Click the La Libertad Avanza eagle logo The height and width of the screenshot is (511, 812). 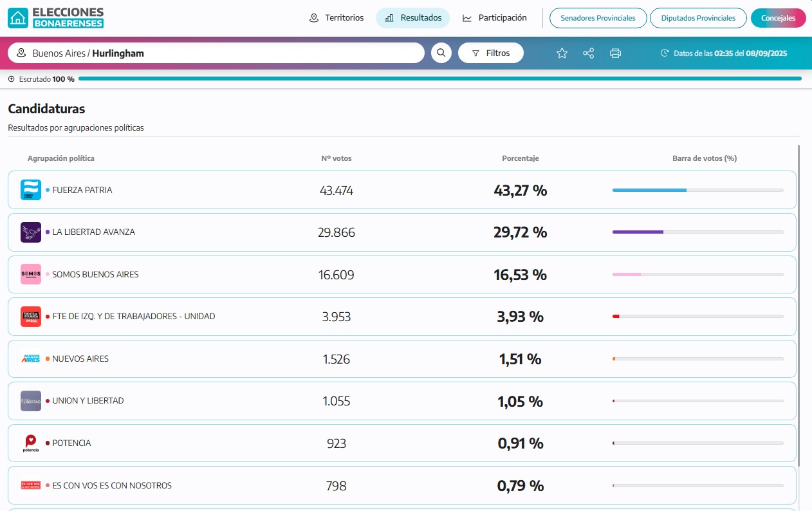point(31,232)
